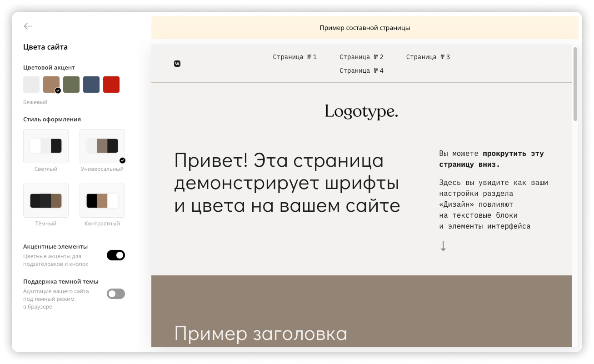This screenshot has height=364, width=594.
Task: Click the downward arrow under intro text
Action: coord(443,246)
